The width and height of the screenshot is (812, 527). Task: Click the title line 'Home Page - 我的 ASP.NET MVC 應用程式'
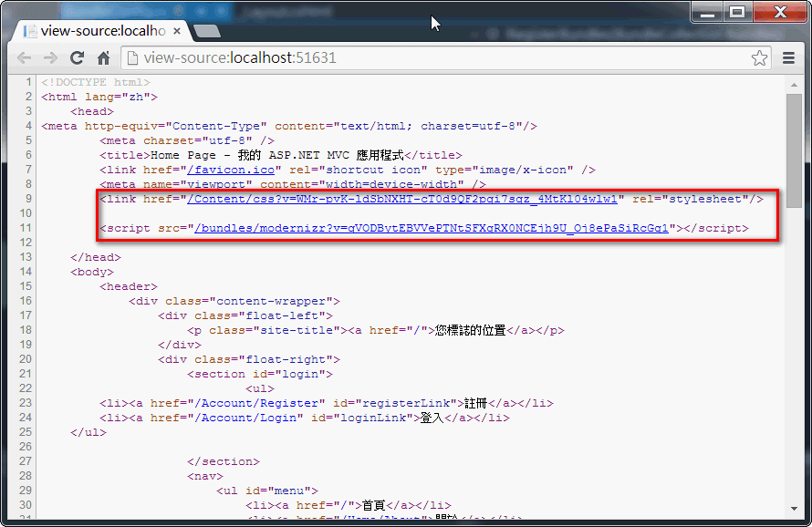point(281,155)
